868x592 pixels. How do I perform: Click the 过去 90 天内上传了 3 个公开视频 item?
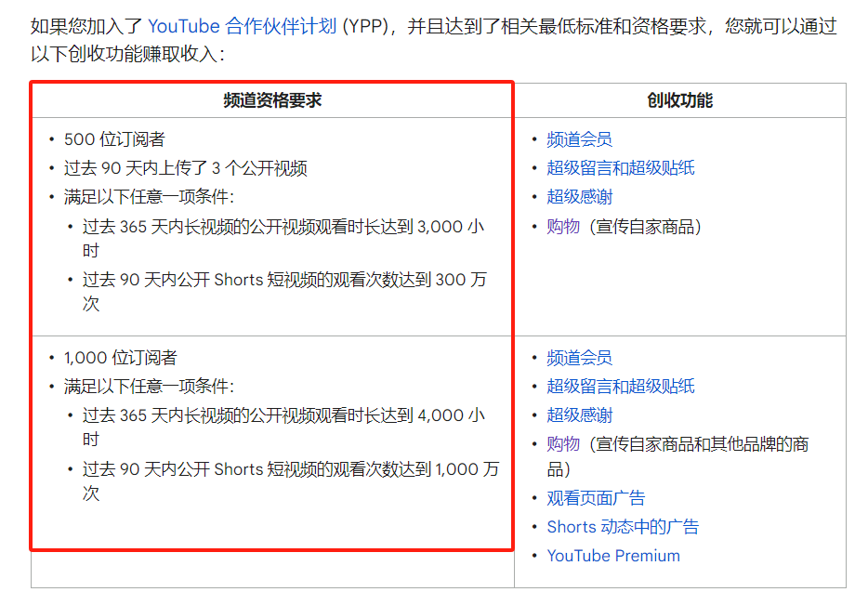pyautogui.click(x=185, y=168)
